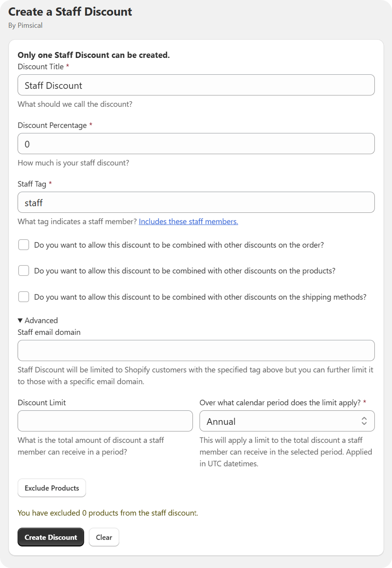
Task: Click into the Discount Percentage field
Action: click(x=196, y=144)
